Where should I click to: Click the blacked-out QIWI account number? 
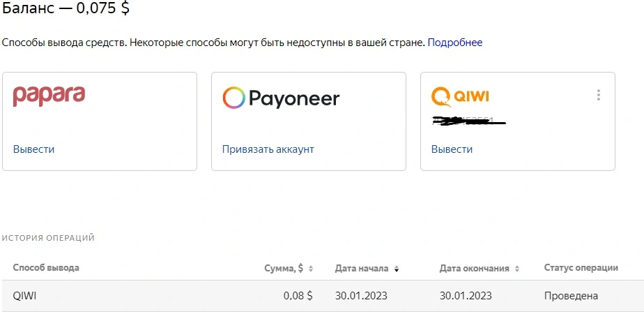468,121
